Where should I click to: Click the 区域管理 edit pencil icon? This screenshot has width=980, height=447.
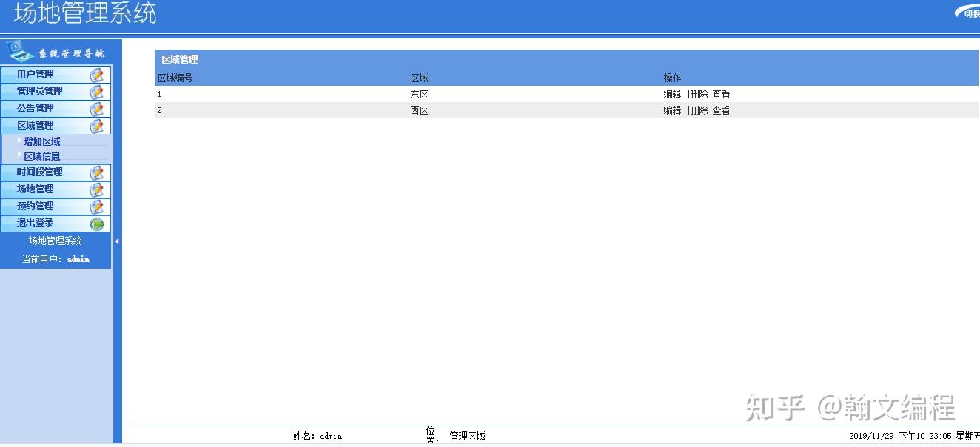[x=97, y=126]
